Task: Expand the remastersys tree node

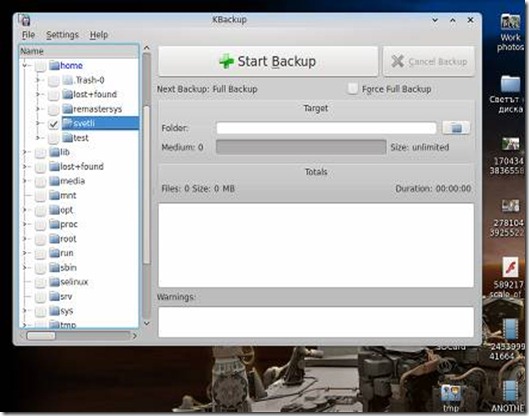Action: (38, 109)
